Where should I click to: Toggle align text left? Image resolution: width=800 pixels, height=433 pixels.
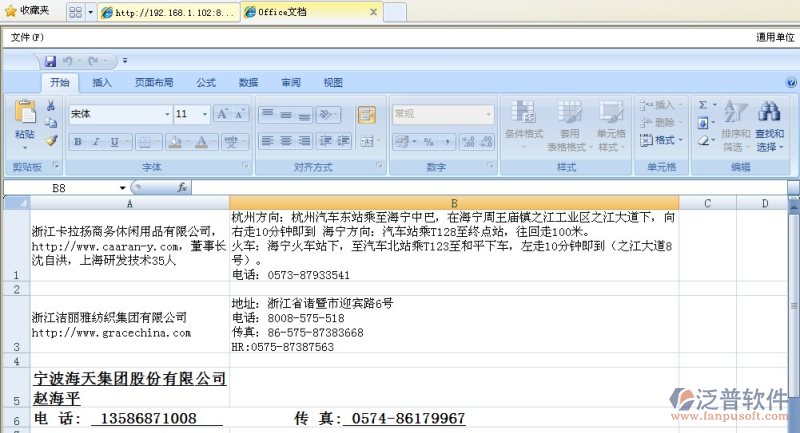tap(268, 141)
